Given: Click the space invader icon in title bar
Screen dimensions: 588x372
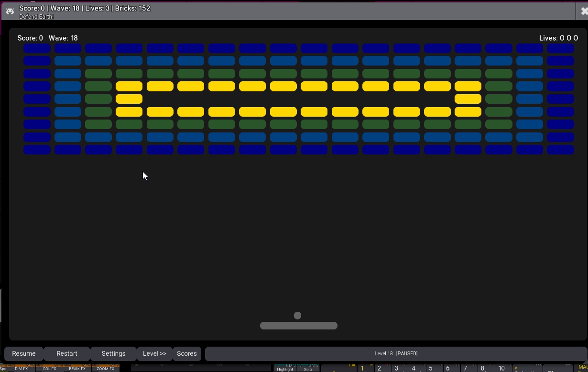Looking at the screenshot, I should pyautogui.click(x=10, y=11).
